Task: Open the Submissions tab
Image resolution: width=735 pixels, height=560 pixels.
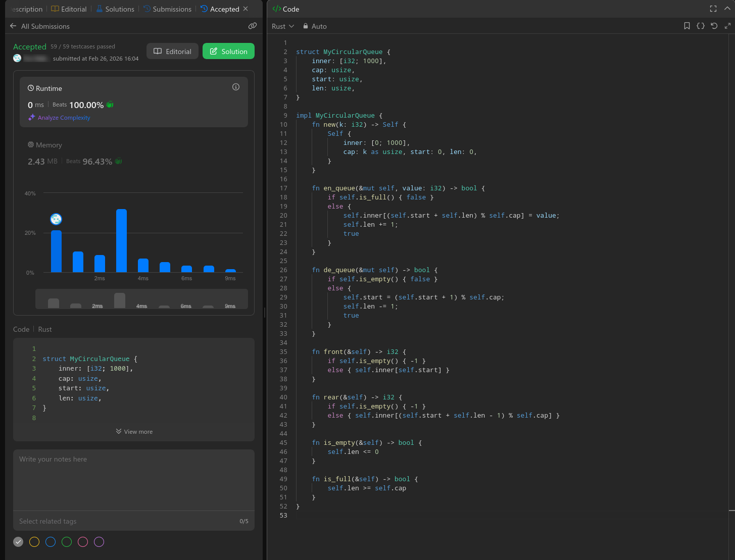Action: 167,9
